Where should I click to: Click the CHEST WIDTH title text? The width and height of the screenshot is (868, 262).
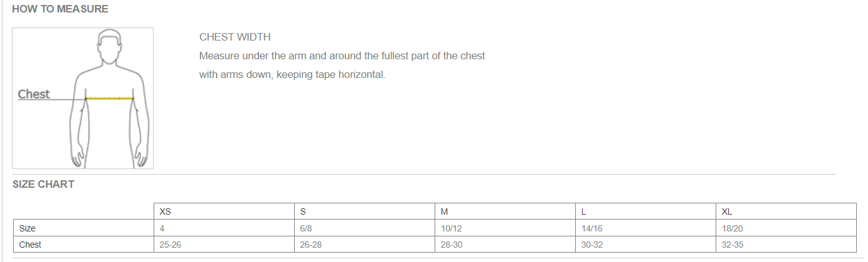[235, 37]
